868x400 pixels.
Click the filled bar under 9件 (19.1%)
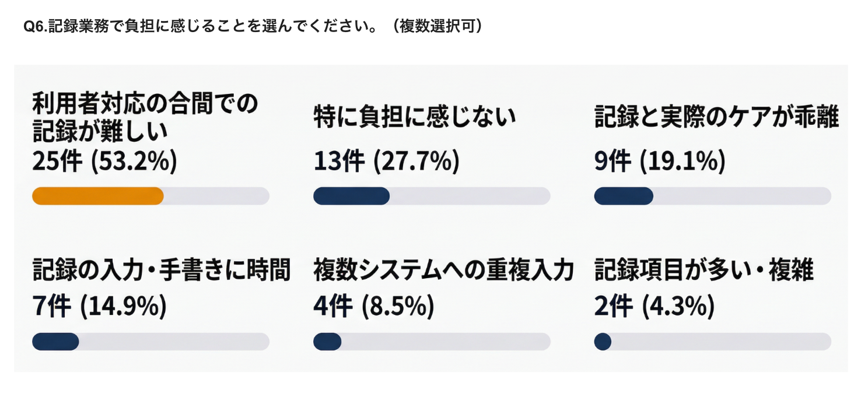point(624,197)
